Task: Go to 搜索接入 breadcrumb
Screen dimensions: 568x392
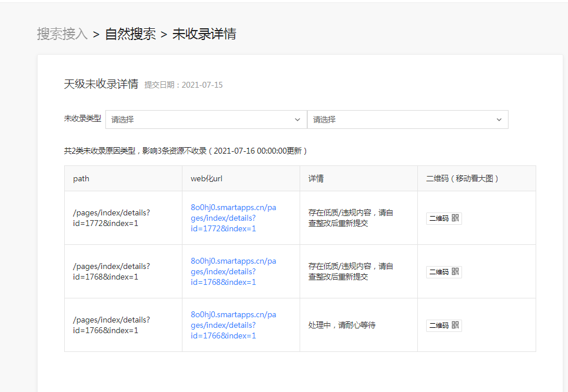Action: point(62,34)
